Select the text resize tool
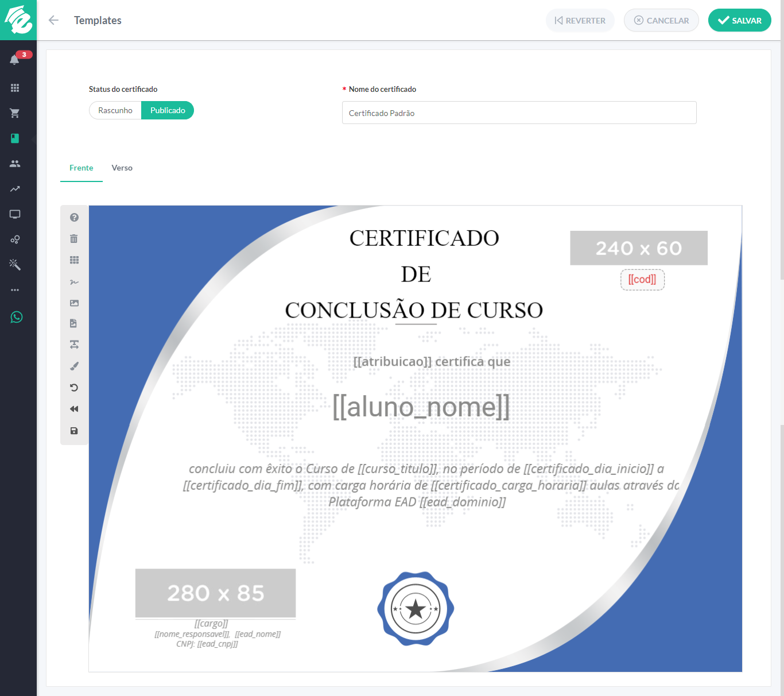Viewport: 784px width, 696px height. (73, 344)
